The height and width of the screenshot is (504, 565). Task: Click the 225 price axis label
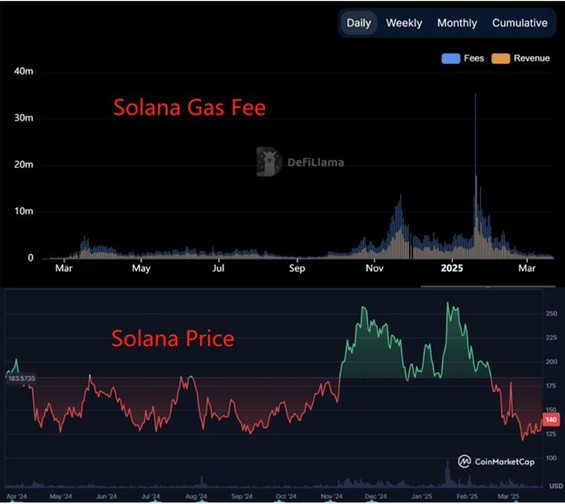551,338
